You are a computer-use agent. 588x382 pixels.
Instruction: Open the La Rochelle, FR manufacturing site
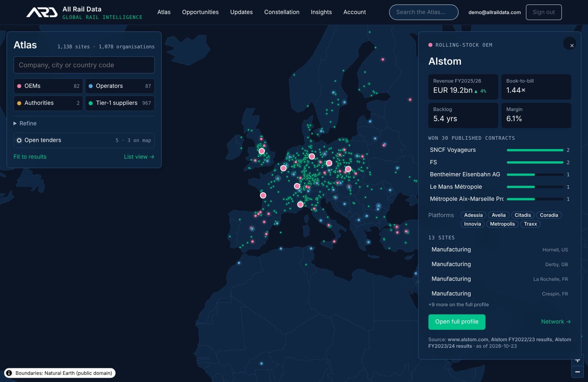pos(499,279)
